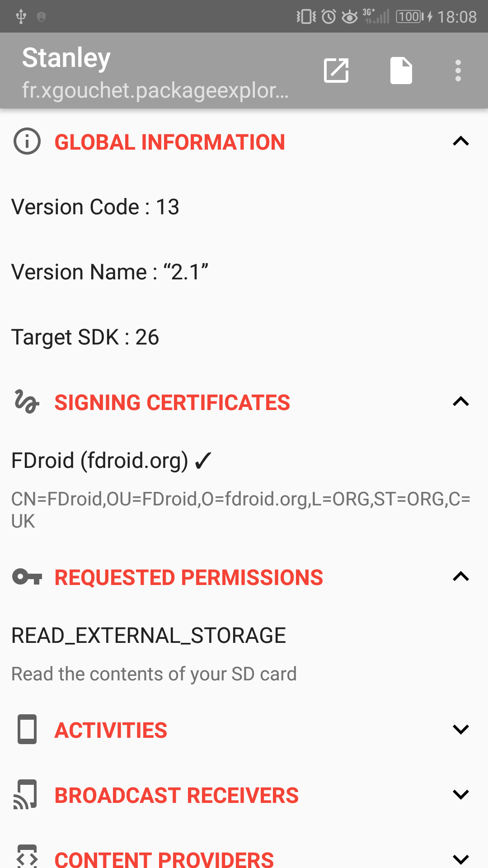Expand the Activities section chevron

click(x=461, y=729)
